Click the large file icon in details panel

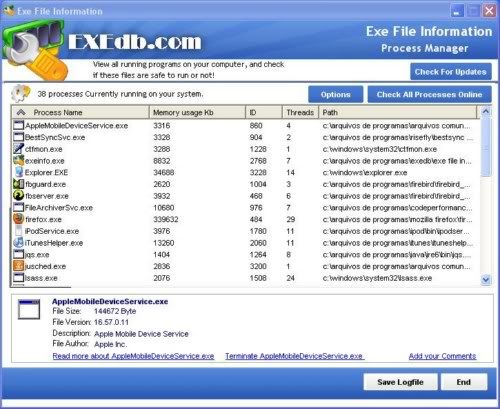(29, 309)
